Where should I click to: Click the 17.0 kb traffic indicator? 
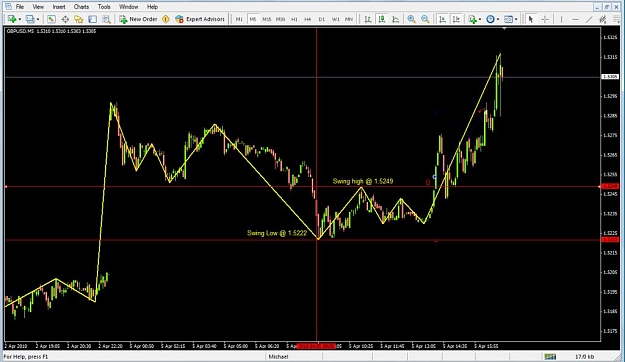[584, 356]
